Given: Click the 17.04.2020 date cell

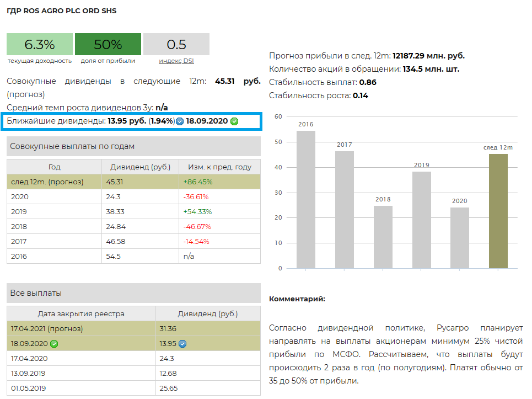Looking at the screenshot, I should [81, 359].
